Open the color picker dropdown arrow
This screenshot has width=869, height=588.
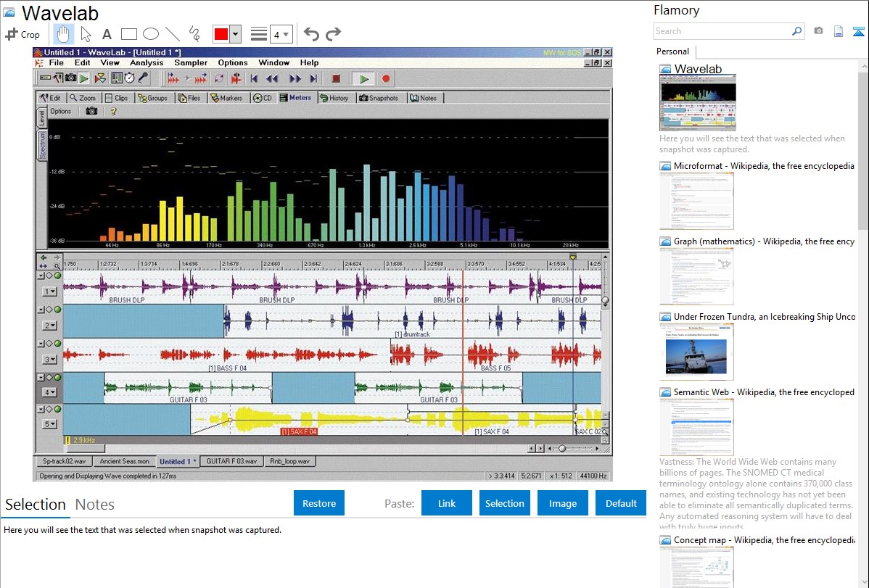(x=236, y=34)
